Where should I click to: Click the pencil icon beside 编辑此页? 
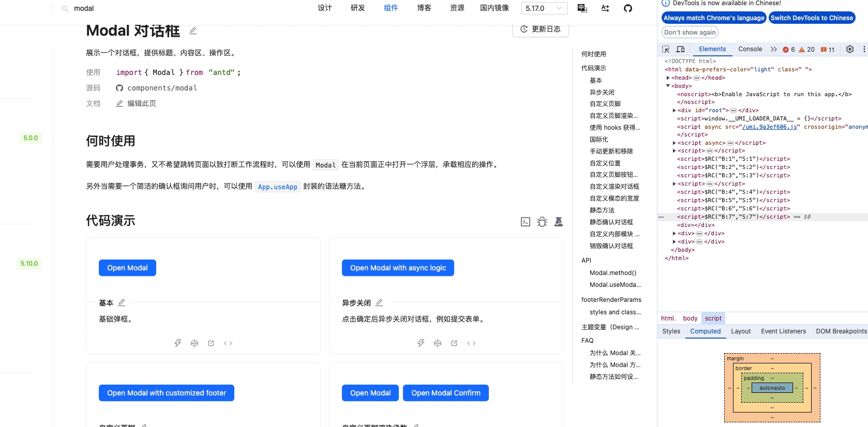tap(119, 103)
